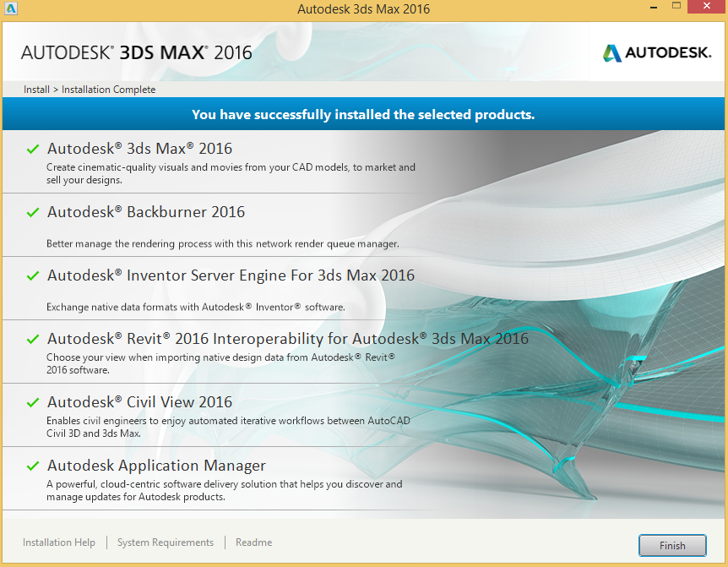This screenshot has width=728, height=567.
Task: Open the System Requirements link
Action: pos(166,542)
